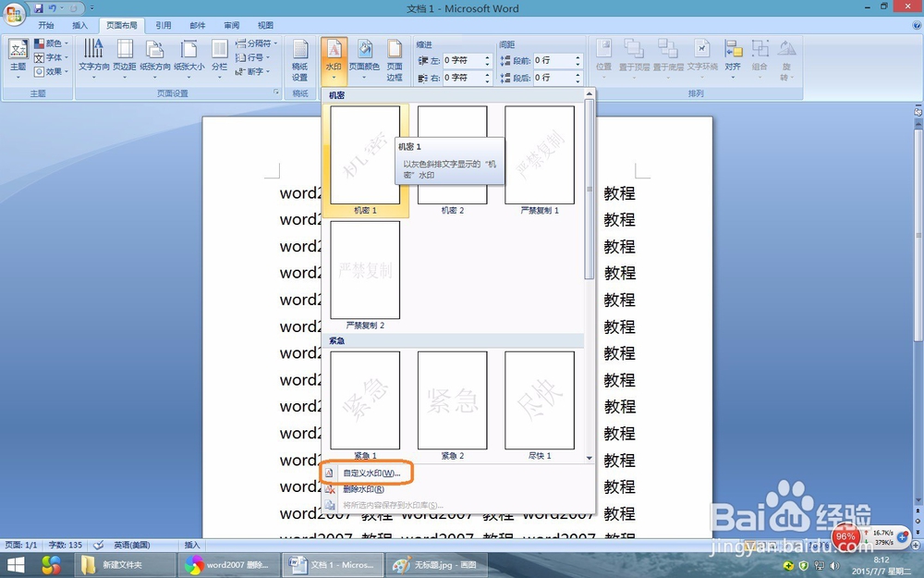Switch to the 审阅 tab

point(232,25)
